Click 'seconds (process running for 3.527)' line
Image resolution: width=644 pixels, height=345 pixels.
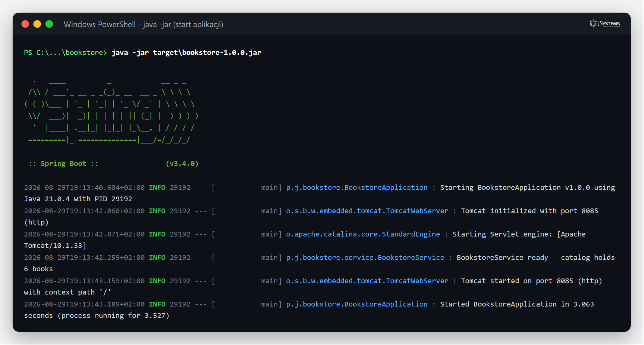coord(97,316)
